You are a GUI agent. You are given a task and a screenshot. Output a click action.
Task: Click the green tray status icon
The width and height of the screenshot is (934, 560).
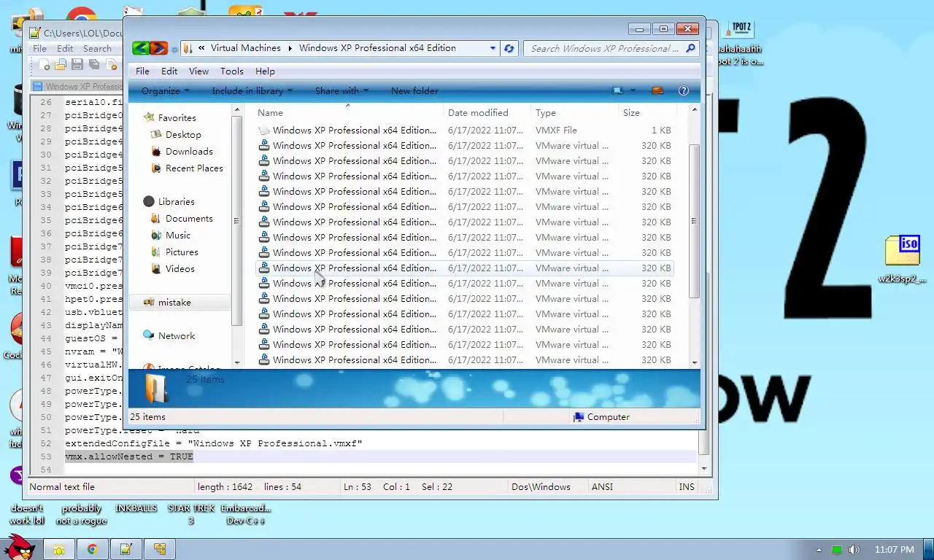tap(837, 550)
